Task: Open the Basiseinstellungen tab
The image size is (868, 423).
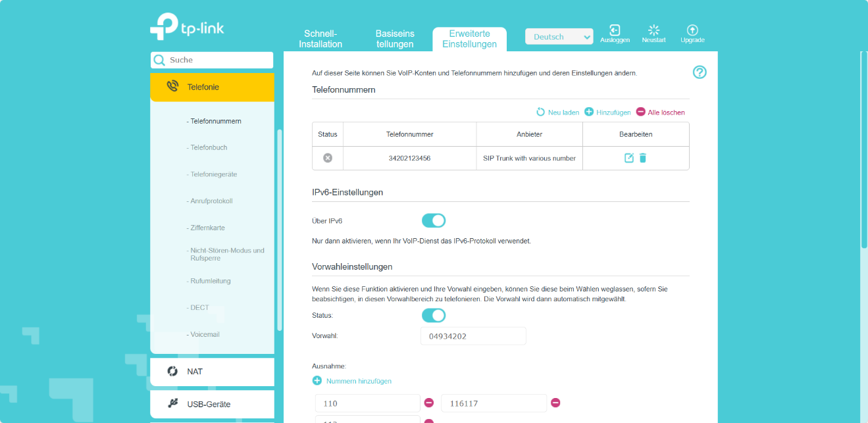Action: point(395,39)
